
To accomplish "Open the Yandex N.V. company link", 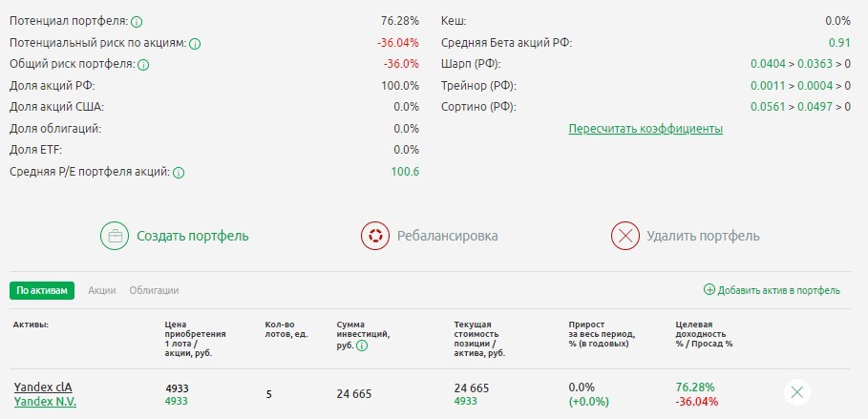I will point(45,402).
